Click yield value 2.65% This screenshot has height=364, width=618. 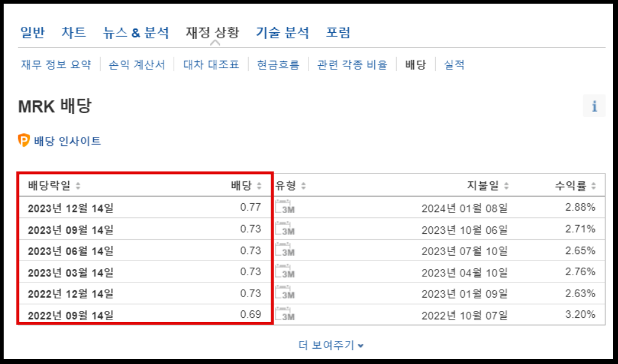point(580,250)
